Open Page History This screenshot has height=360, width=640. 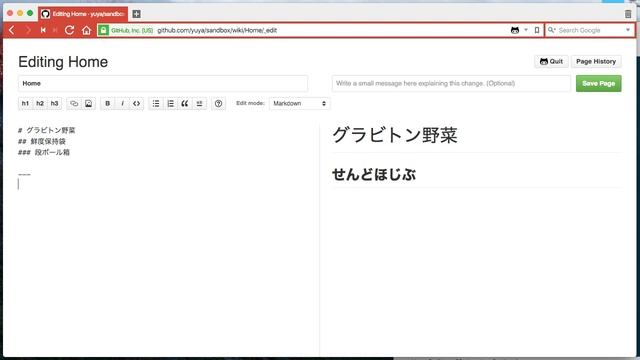(596, 62)
